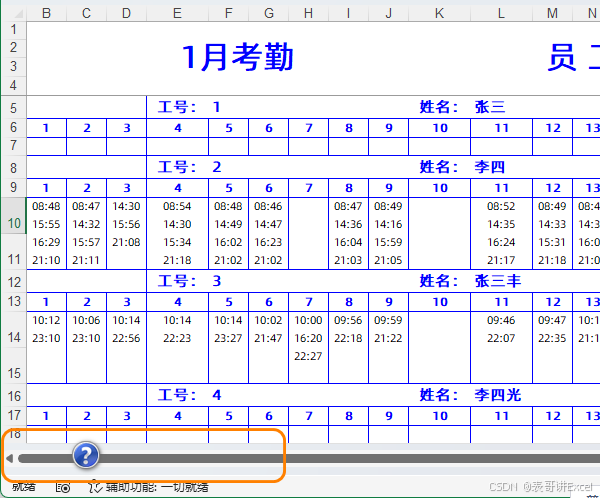
Task: Select row 6 header
Action: point(13,127)
